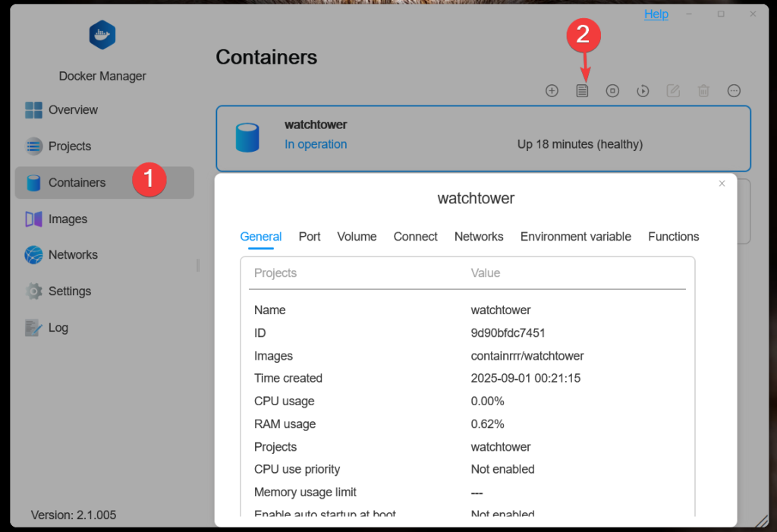Stop the watchtower container
Screen dimensions: 777x532
pyautogui.click(x=612, y=91)
